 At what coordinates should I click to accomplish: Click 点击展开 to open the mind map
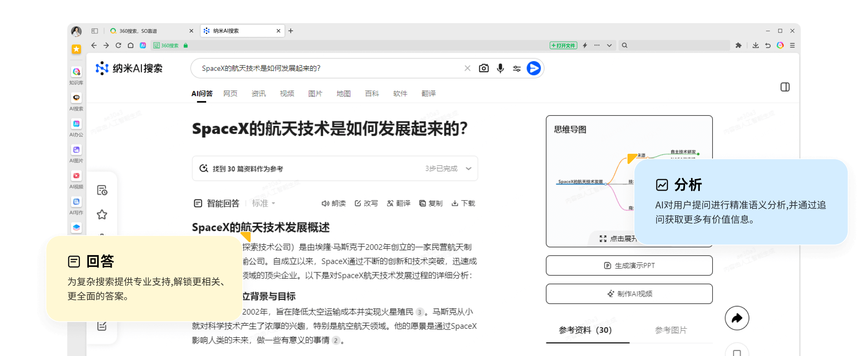pos(619,238)
